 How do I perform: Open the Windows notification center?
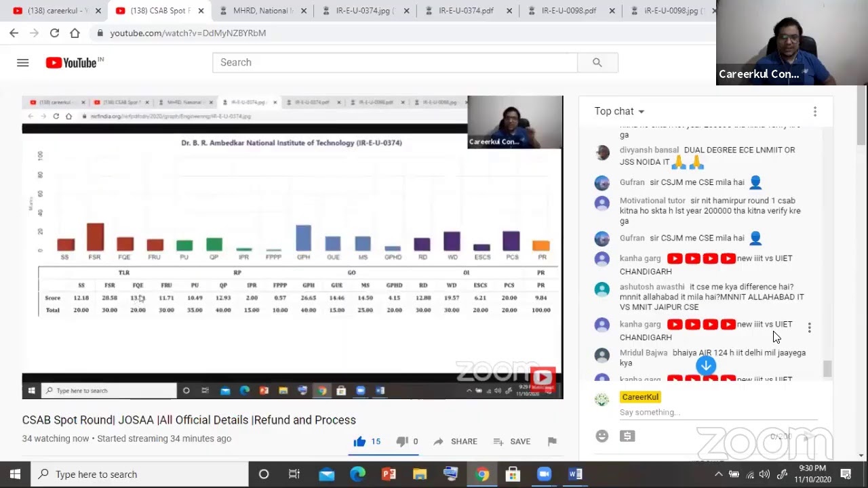click(x=846, y=474)
